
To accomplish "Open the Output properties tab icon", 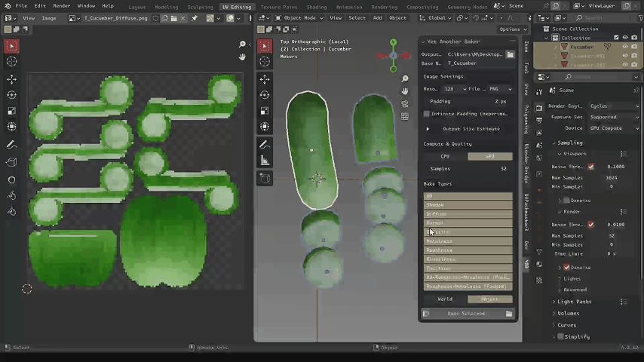I will (x=539, y=120).
